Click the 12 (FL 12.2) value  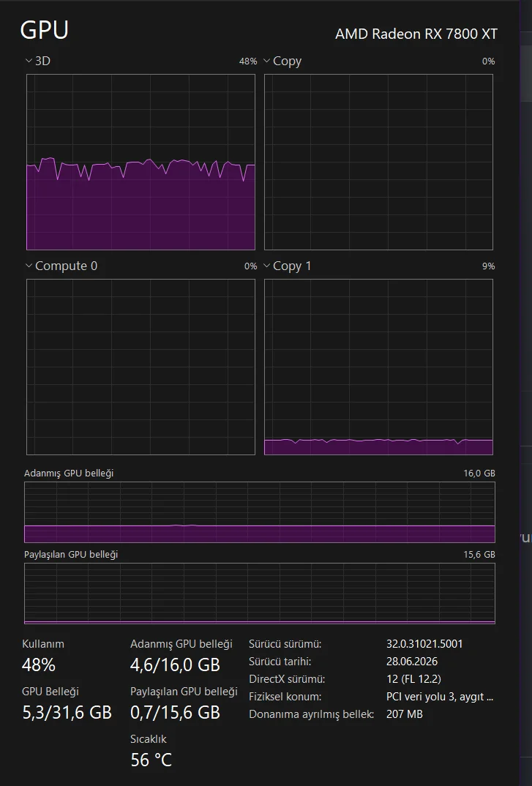point(413,679)
